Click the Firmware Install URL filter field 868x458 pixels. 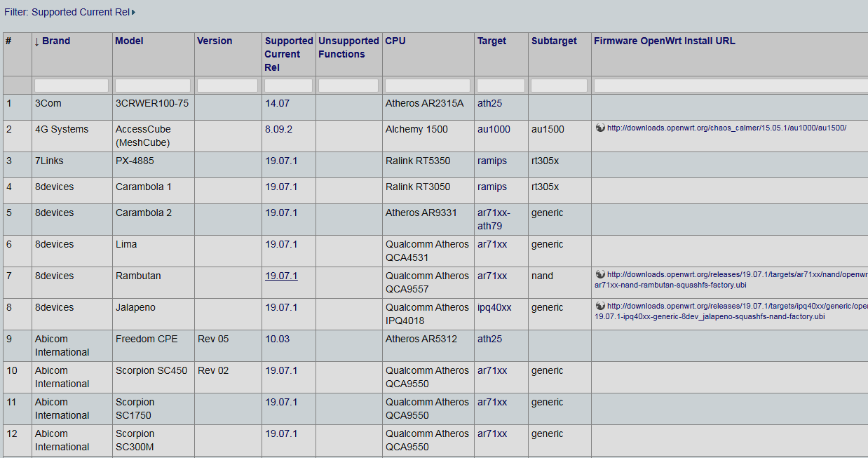[729, 86]
